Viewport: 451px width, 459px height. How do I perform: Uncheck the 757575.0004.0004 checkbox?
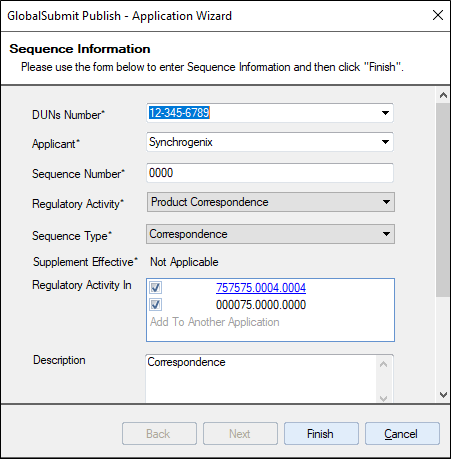click(x=155, y=287)
